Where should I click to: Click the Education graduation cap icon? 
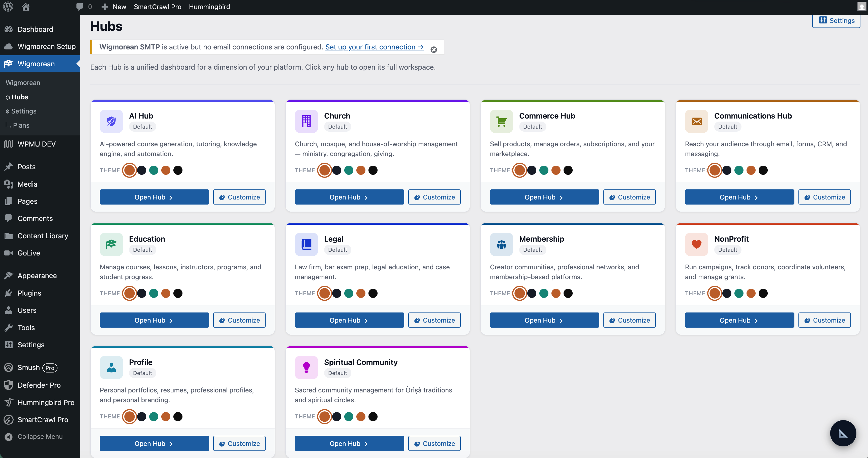pos(111,244)
